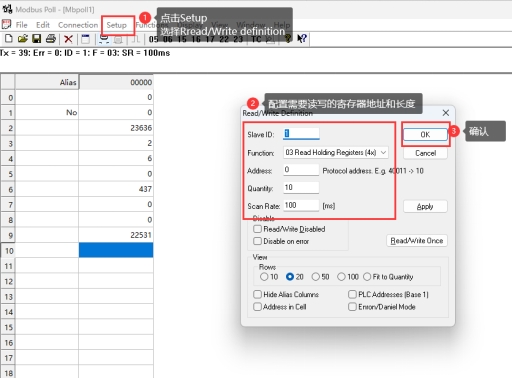
Task: Click the Disconnect toolbar icon
Action: click(118, 39)
